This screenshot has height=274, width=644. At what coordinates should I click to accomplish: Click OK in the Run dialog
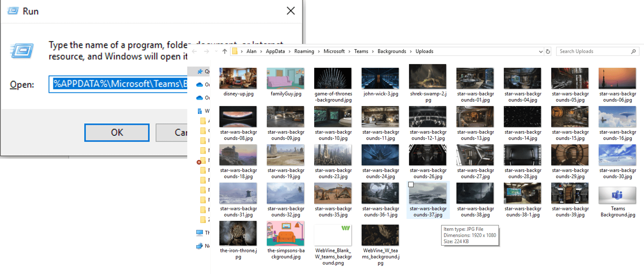pos(117,133)
